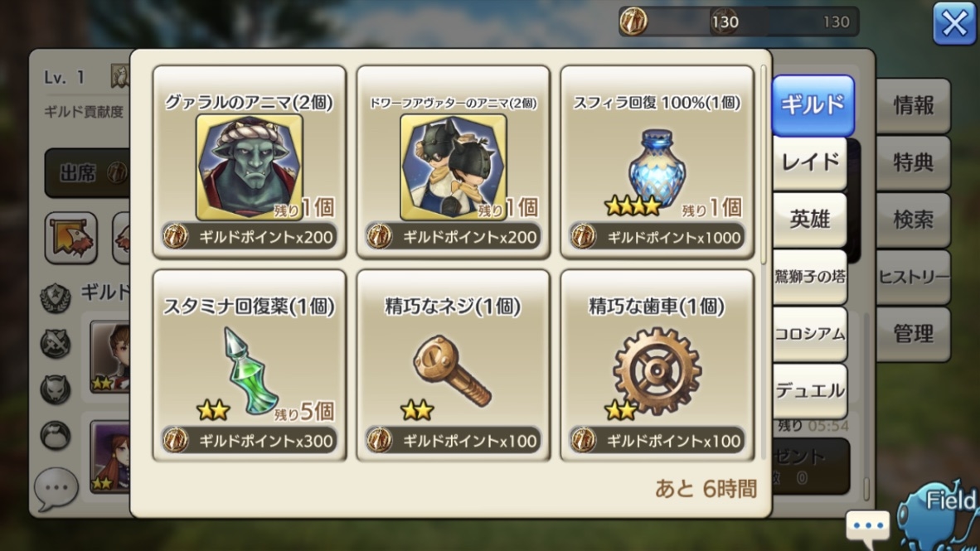Open the chat speech bubble at bottom left
Viewport: 980px width, 551px height.
(56, 488)
